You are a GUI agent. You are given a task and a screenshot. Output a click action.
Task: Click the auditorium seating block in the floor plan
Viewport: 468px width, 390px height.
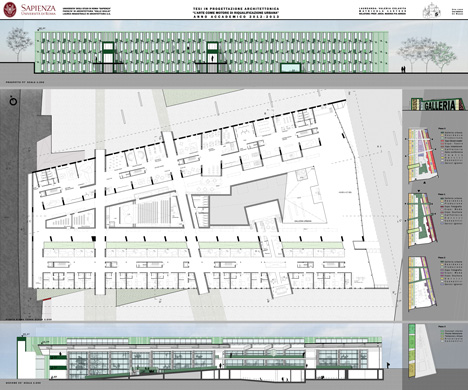pyautogui.click(x=154, y=212)
